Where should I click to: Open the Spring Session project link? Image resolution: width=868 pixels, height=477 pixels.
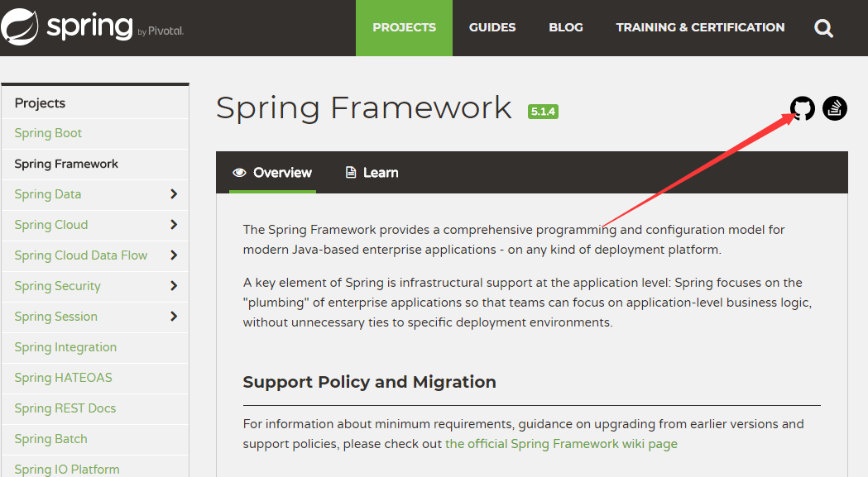[x=56, y=317]
